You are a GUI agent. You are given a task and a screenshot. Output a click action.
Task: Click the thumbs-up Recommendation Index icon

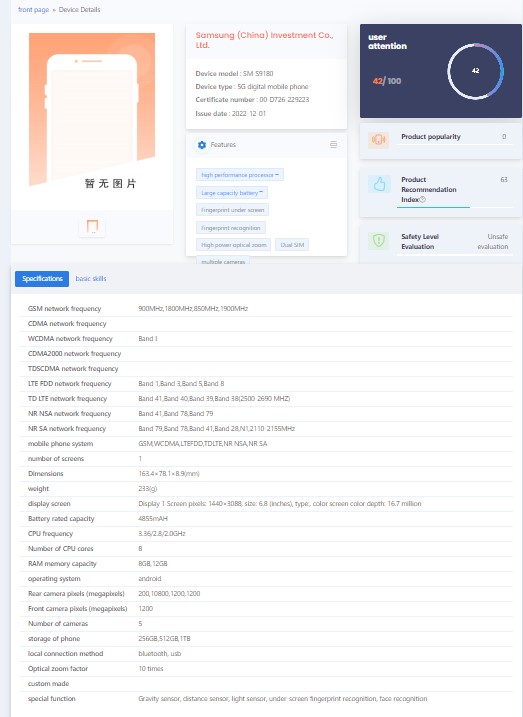[x=379, y=184]
